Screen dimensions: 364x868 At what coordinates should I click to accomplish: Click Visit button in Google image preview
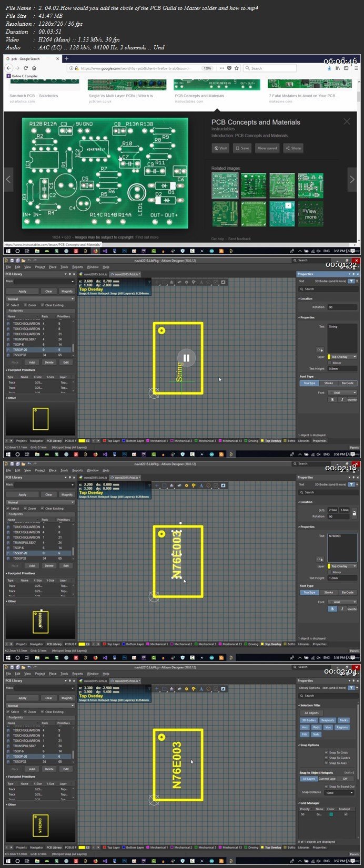[x=221, y=148]
